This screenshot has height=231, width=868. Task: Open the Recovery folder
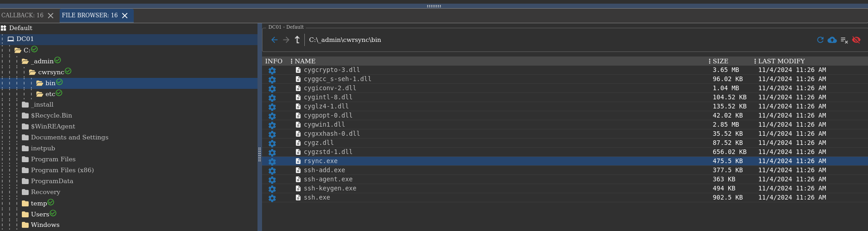click(45, 192)
